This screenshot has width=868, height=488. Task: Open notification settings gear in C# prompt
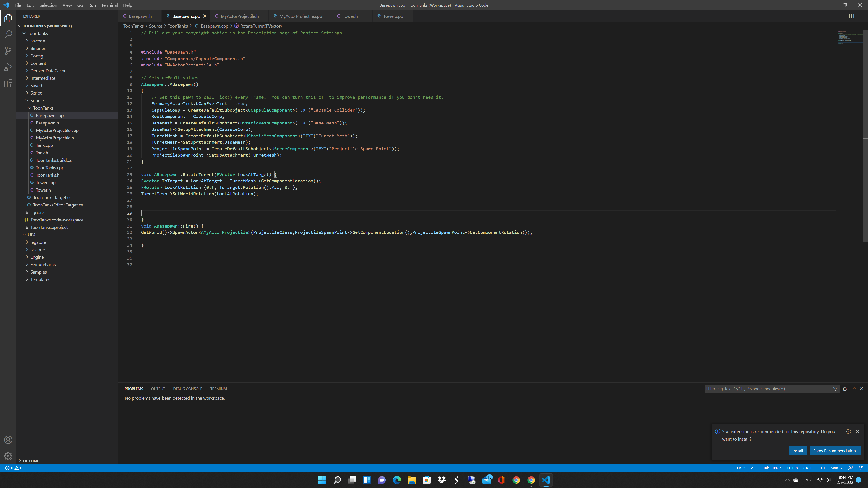pos(849,432)
